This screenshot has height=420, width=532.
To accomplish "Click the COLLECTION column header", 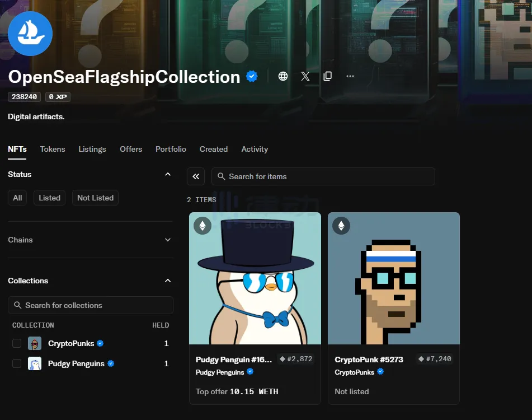I will coord(33,325).
